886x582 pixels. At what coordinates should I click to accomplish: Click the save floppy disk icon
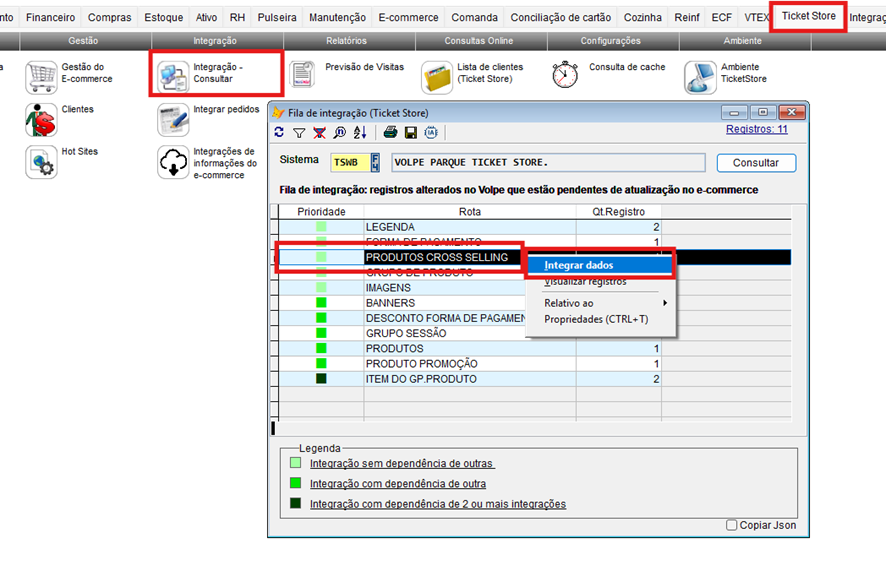(x=410, y=132)
